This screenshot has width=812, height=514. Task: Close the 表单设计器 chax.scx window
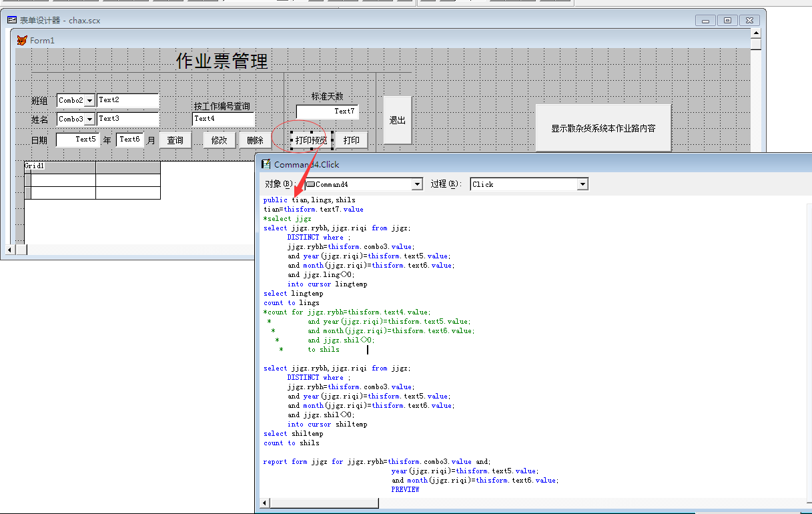(751, 21)
